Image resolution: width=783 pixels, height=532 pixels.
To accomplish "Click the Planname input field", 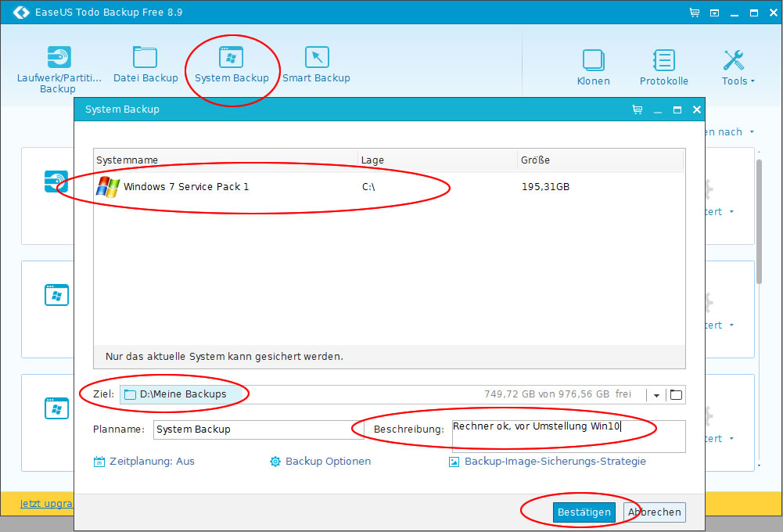I will (x=258, y=430).
